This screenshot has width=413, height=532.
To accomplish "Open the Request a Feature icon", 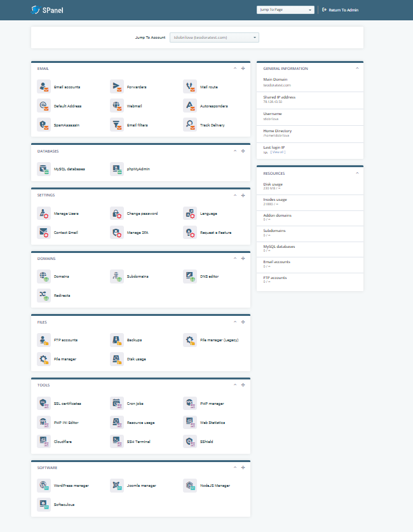I will tap(190, 233).
